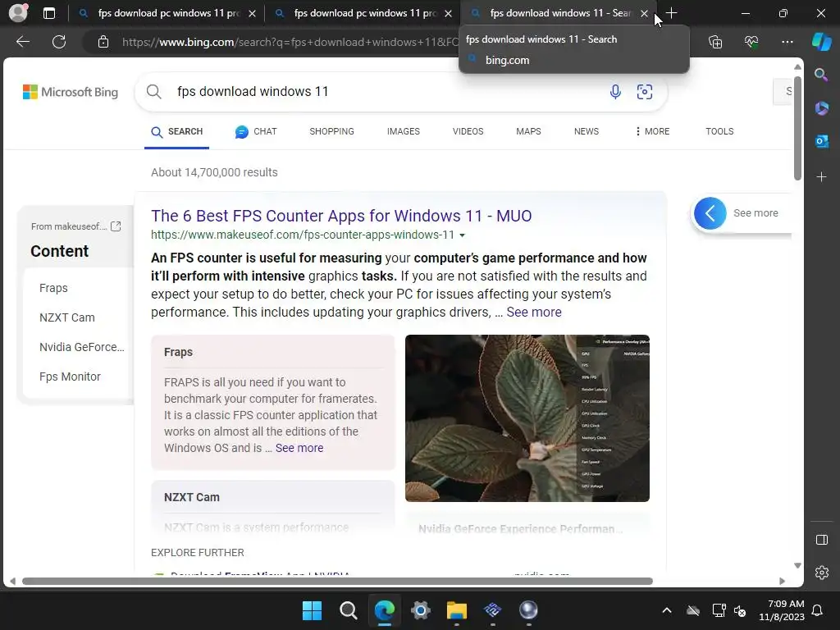The image size is (840, 630).
Task: Toggle the sidebar panel layout icon
Action: 821,540
